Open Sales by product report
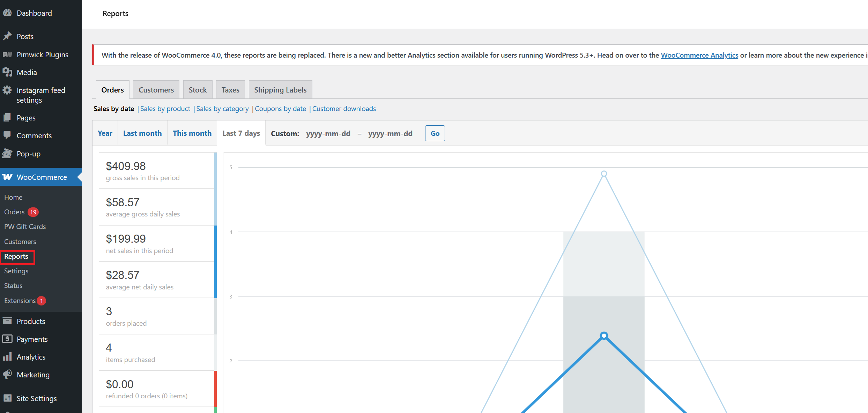This screenshot has width=868, height=413. pos(165,109)
